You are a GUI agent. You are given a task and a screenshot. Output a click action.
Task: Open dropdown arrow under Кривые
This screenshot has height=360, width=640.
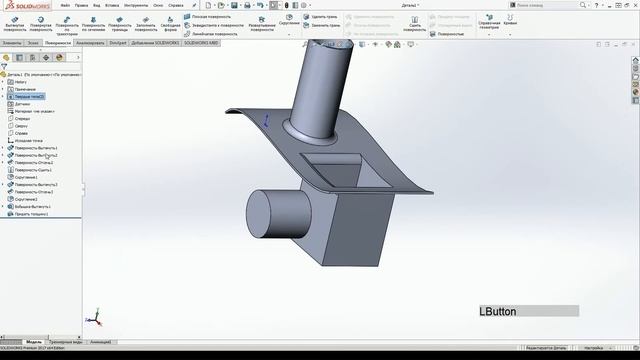coord(510,35)
